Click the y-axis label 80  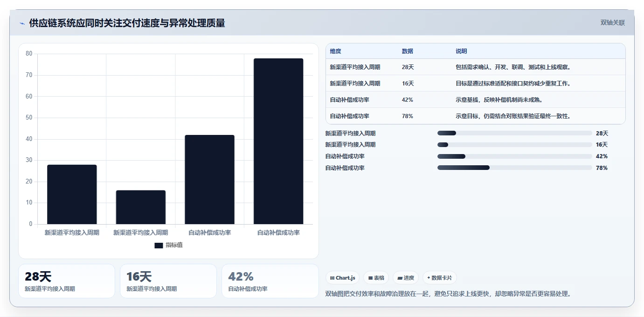29,54
